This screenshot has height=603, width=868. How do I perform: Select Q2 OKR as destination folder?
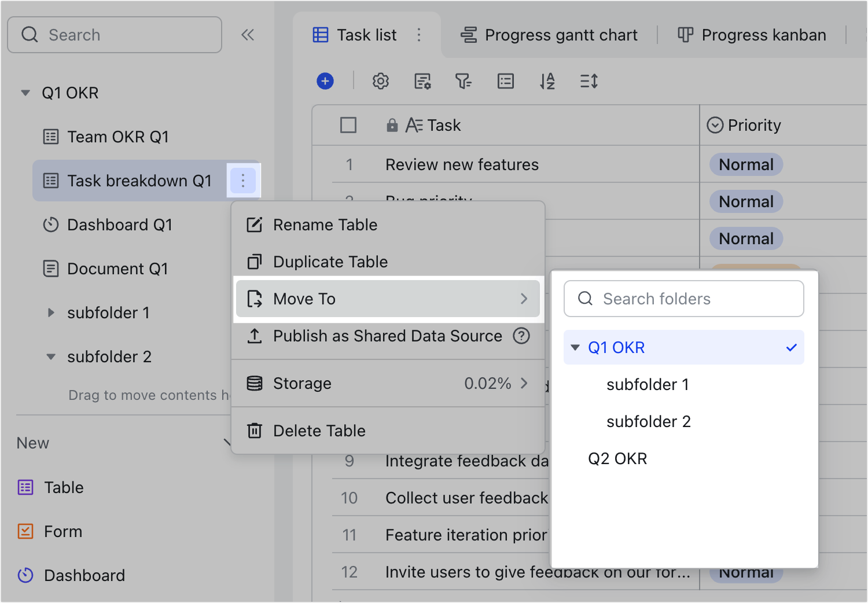click(x=617, y=458)
